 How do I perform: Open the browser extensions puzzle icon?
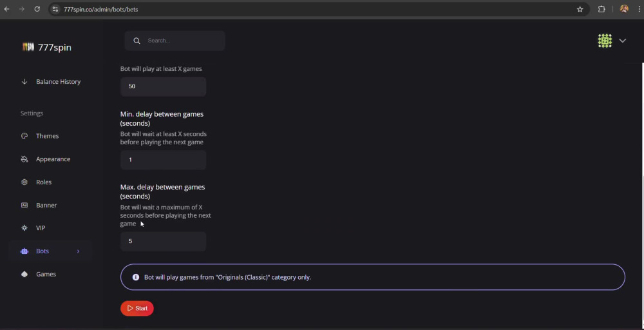(x=601, y=9)
